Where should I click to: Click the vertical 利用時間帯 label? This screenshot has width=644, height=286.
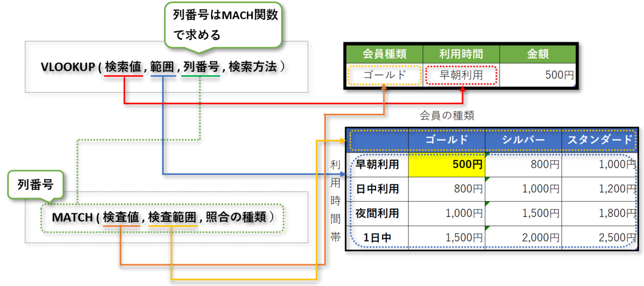(336, 200)
